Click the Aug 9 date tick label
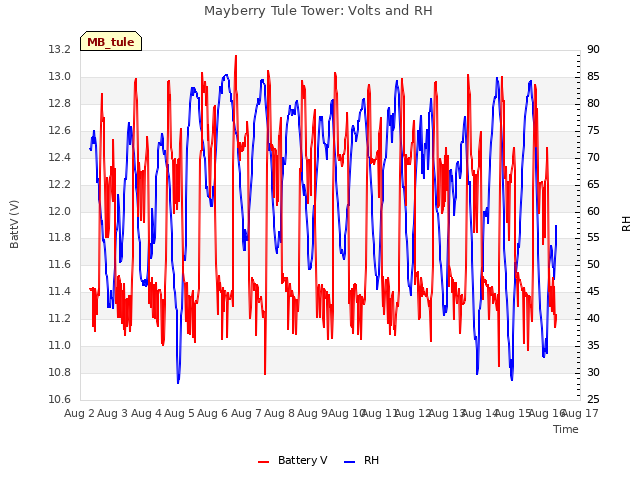The image size is (640, 480). tap(312, 413)
